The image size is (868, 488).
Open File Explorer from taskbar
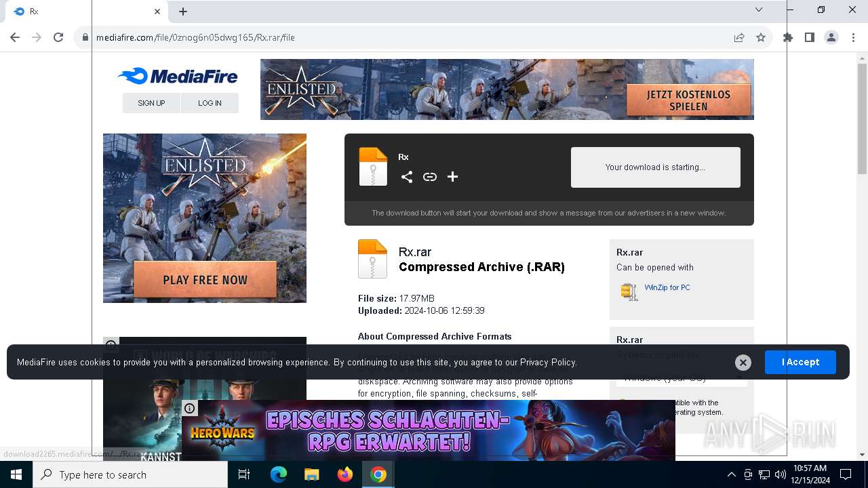point(311,474)
